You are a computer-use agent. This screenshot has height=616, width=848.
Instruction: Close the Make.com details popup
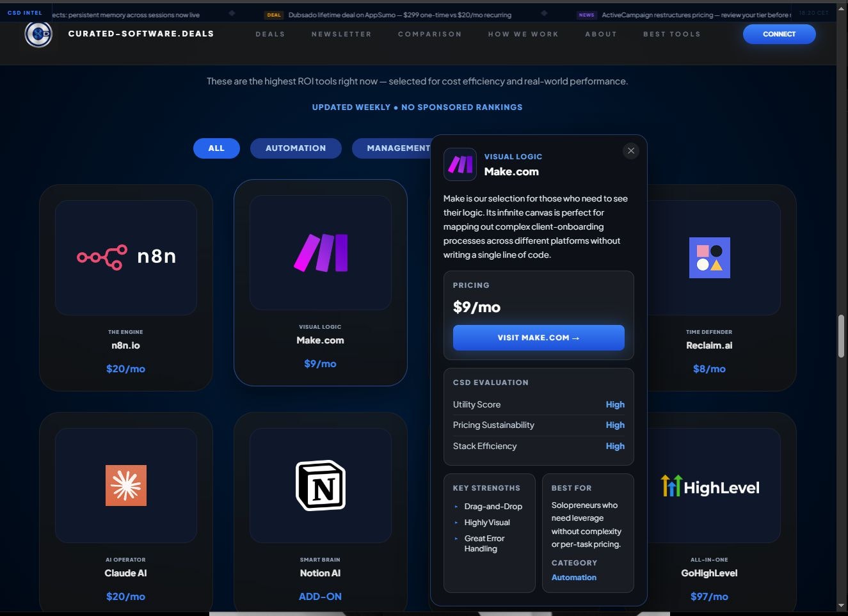(x=631, y=150)
